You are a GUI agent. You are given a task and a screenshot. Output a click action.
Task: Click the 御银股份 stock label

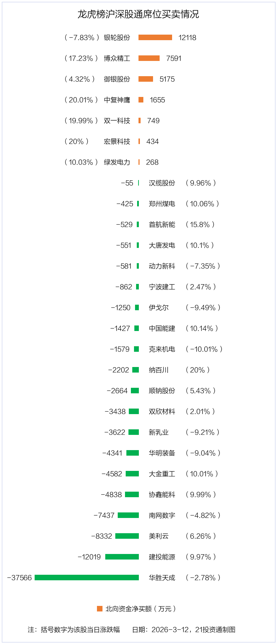(x=117, y=79)
